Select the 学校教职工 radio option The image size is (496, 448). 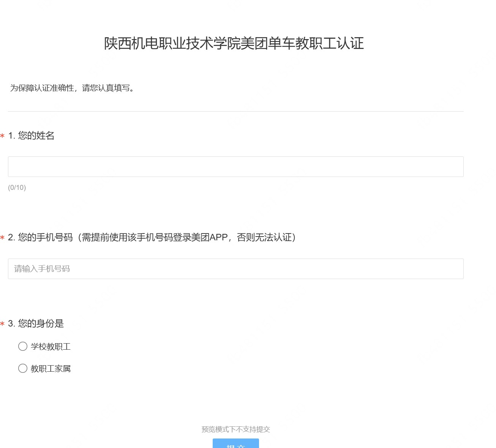[23, 346]
